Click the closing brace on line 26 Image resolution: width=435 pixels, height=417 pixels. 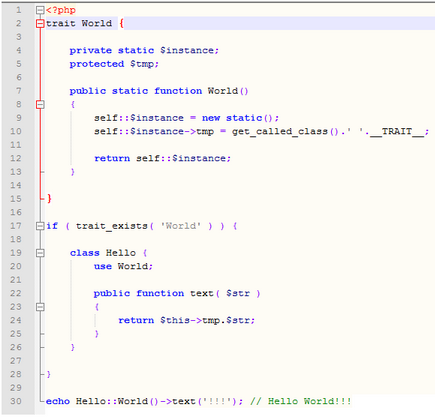[x=73, y=347]
